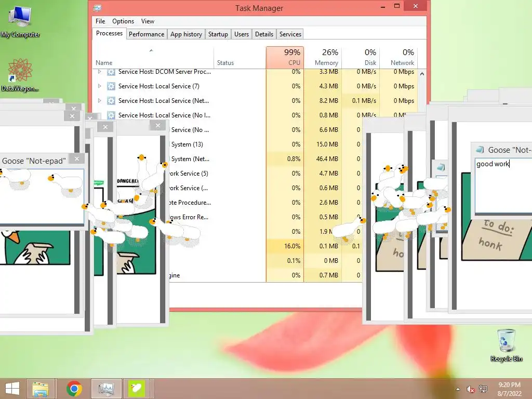Open the View menu in Task Manager
532x399 pixels.
tap(148, 21)
